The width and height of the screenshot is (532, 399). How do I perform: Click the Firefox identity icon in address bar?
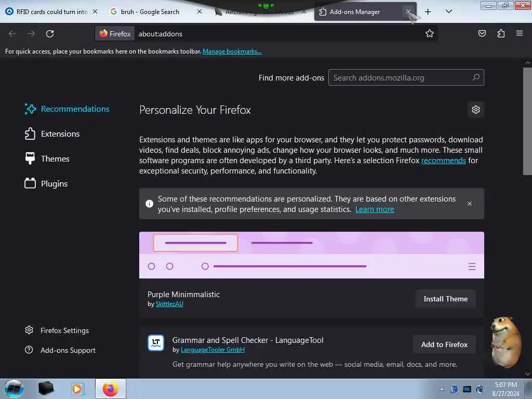(x=115, y=34)
